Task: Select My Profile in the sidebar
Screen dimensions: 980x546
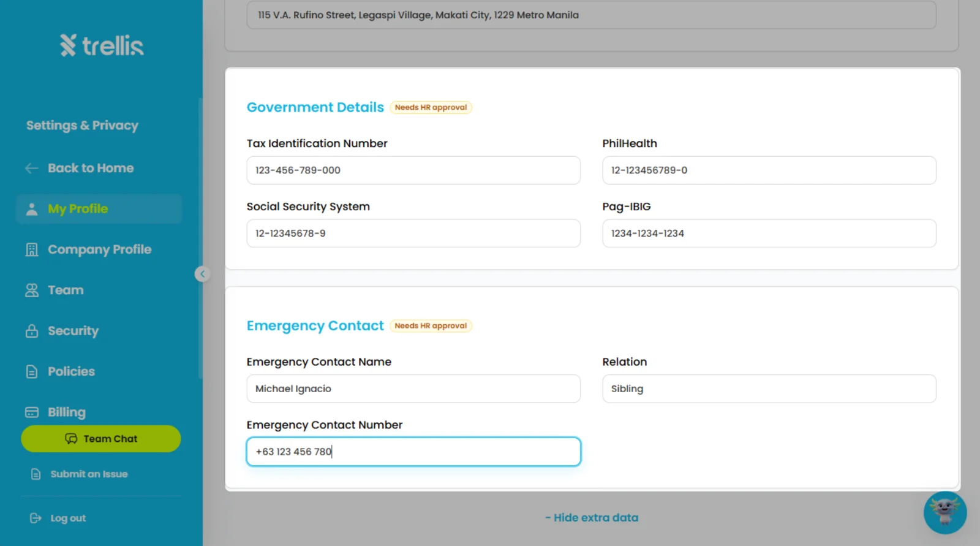Action: coord(99,209)
